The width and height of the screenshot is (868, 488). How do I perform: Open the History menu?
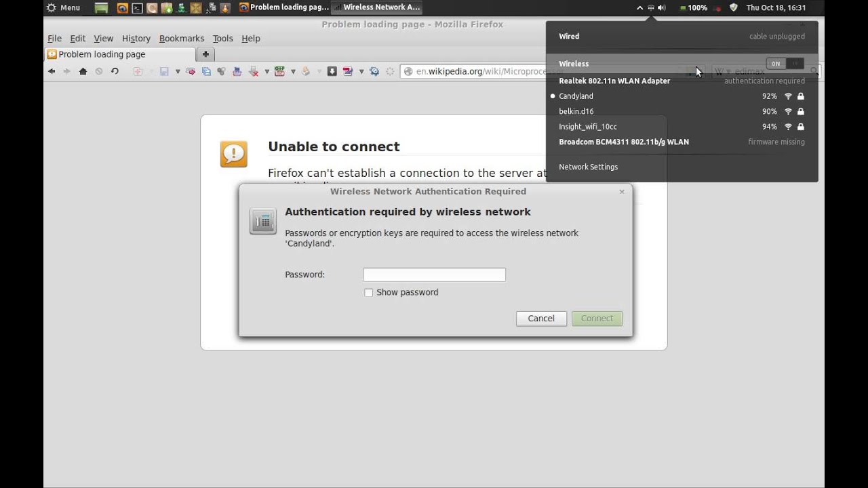[136, 39]
